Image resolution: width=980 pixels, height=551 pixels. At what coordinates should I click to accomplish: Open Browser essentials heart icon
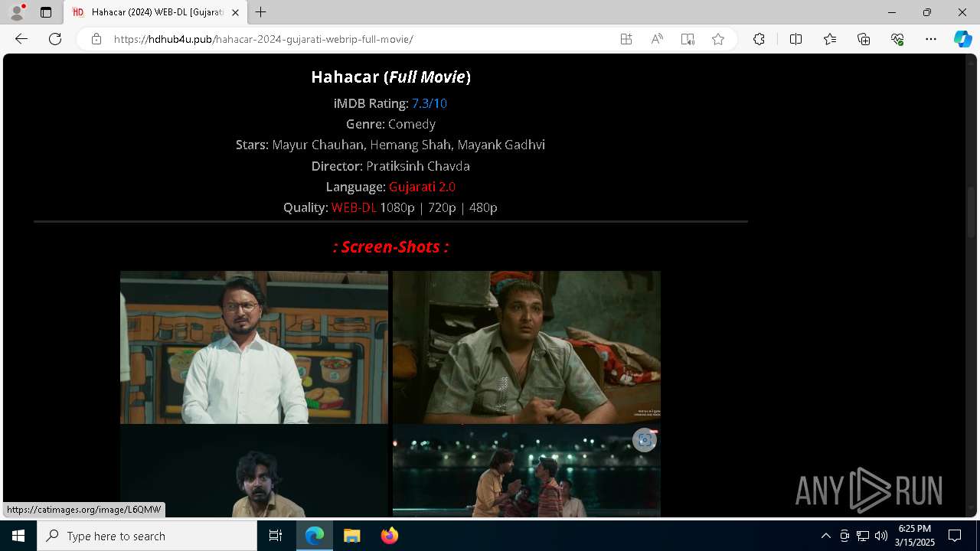(x=897, y=39)
